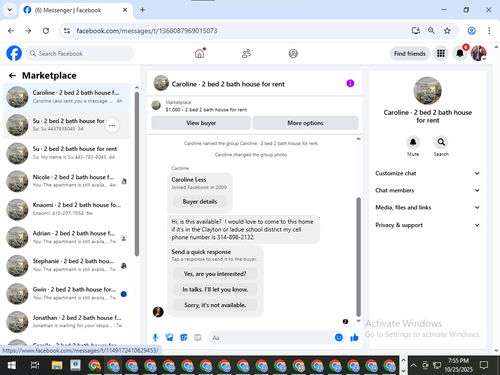Open Chrome profile icon
Image resolution: width=500 pixels, height=375 pixels.
[x=471, y=31]
